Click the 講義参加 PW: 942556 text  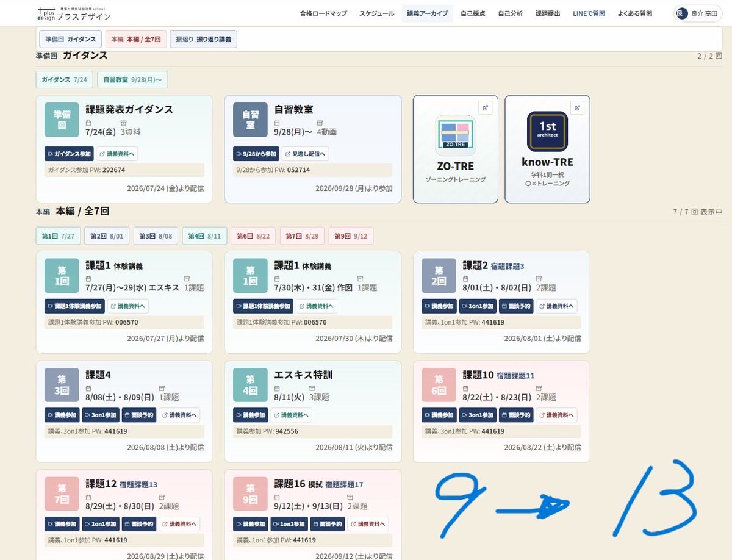267,431
